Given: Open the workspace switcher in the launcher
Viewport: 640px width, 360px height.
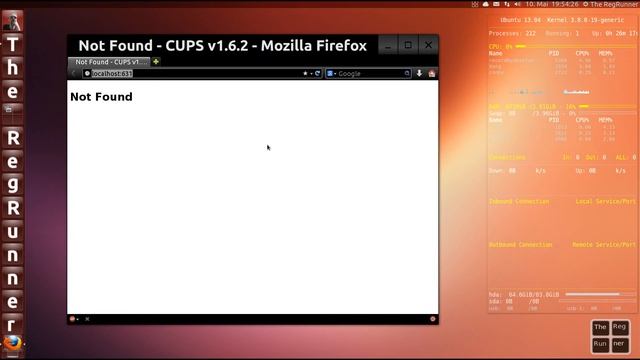Looking at the screenshot, I should [12, 113].
